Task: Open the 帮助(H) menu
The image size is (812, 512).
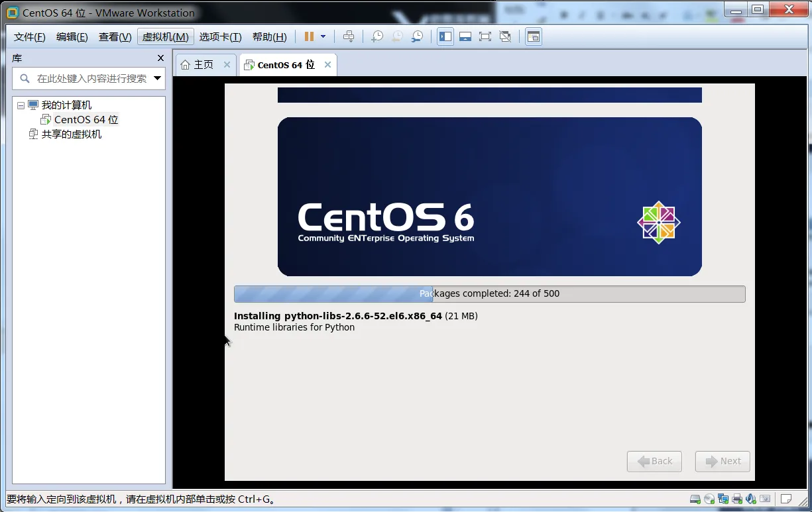Action: [x=270, y=37]
